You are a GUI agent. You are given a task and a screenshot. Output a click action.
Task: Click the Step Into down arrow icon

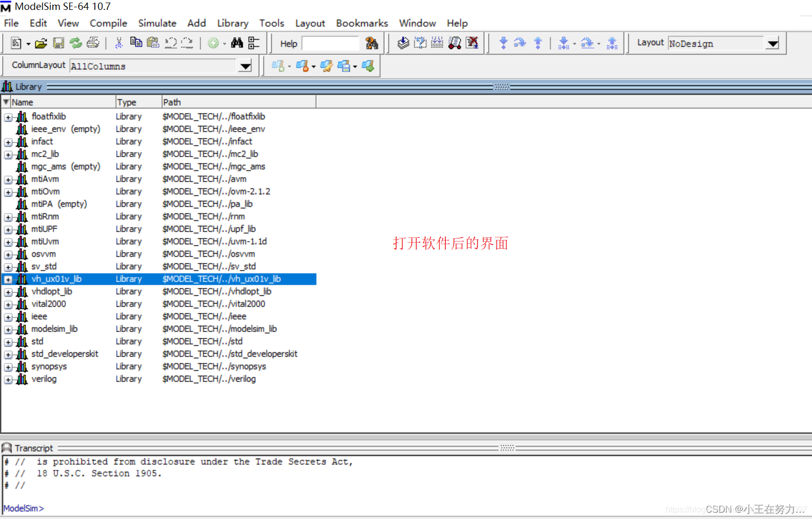(x=503, y=43)
